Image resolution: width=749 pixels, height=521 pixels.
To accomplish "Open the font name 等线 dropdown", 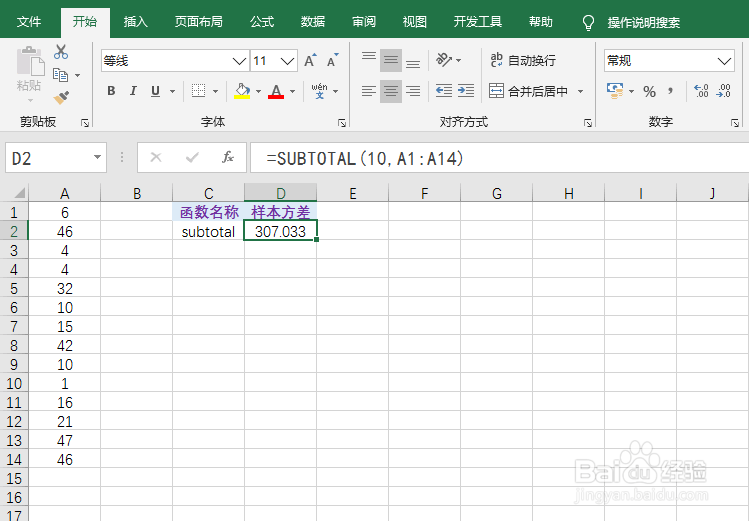I will click(239, 61).
